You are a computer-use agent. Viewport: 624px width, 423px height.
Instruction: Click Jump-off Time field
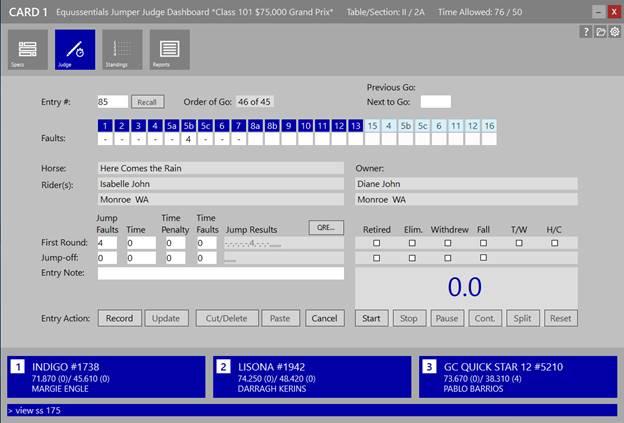coord(141,258)
